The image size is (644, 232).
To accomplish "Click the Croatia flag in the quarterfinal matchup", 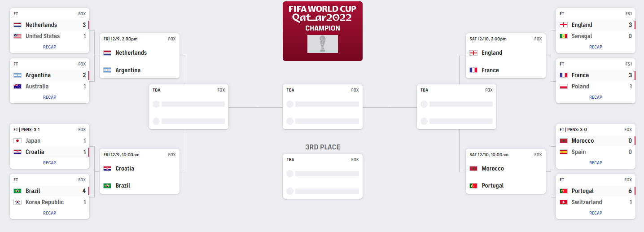I will (x=107, y=169).
